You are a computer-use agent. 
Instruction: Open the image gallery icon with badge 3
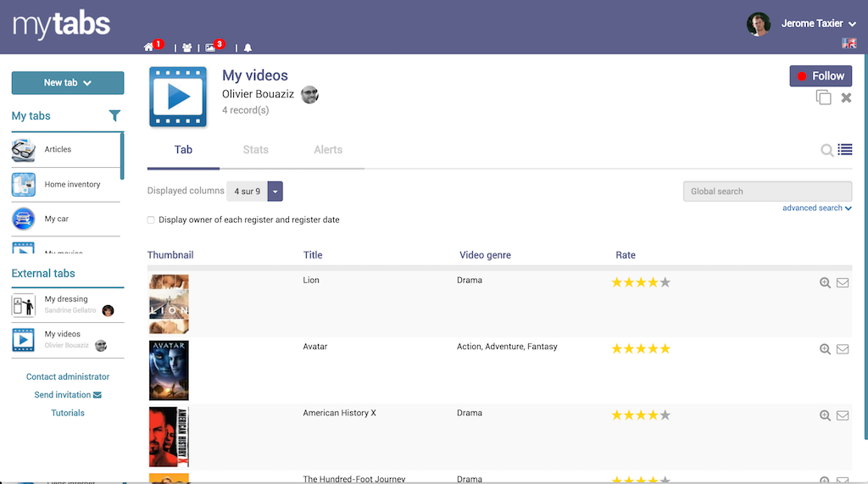point(210,47)
